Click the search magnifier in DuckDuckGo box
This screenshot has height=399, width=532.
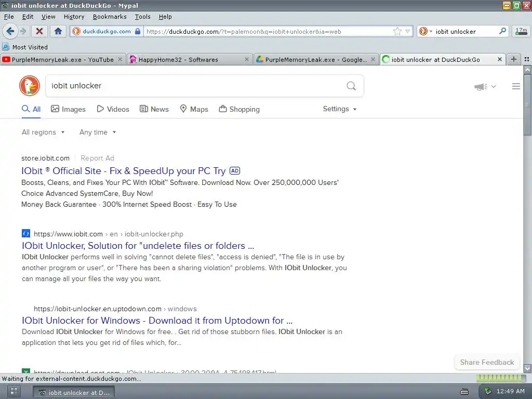tap(351, 86)
